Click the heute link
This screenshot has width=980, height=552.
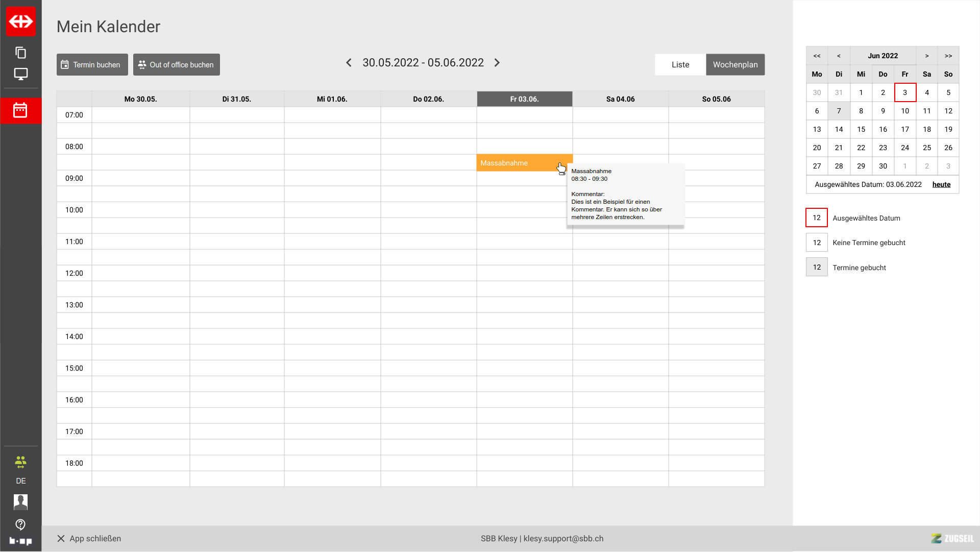point(941,185)
